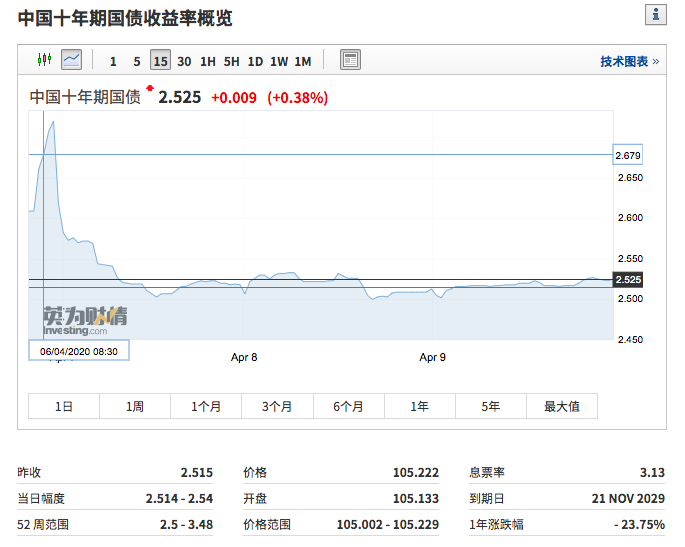
Task: Switch to 1个月 range tab
Action: pos(206,406)
